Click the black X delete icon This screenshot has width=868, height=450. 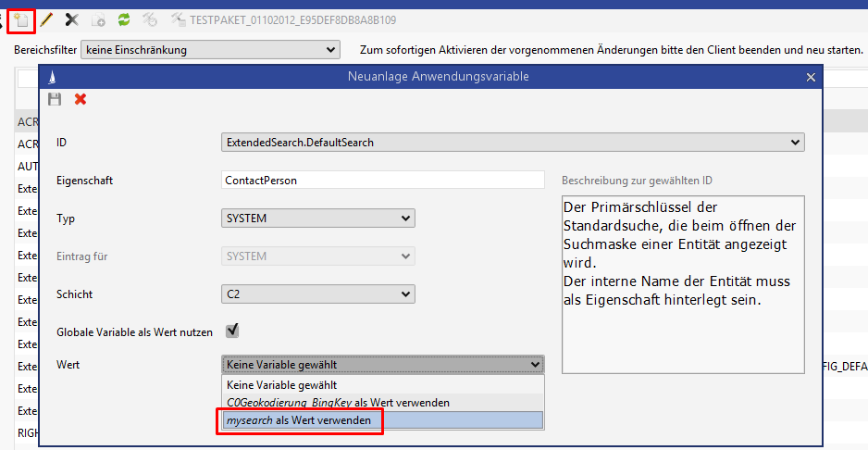tap(71, 19)
